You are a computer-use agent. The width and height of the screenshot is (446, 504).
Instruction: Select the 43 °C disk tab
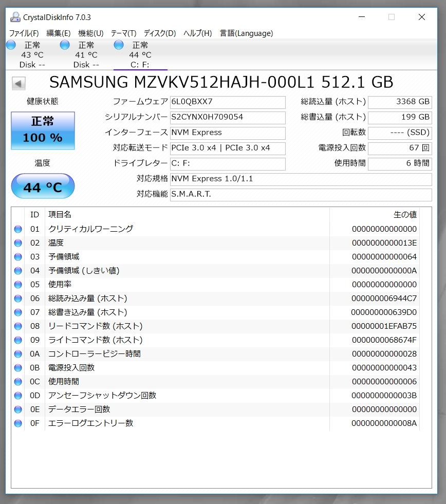[32, 54]
